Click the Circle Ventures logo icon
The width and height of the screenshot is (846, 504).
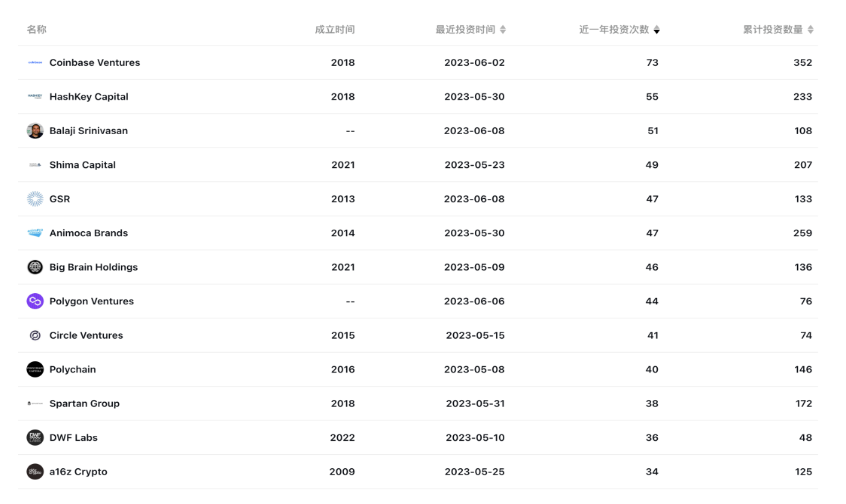point(35,335)
